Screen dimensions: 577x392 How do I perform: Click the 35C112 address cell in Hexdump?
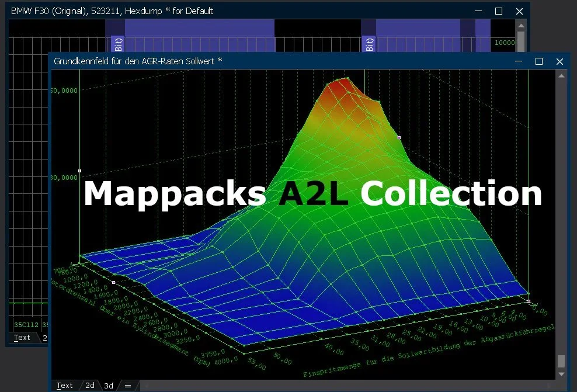tap(25, 325)
